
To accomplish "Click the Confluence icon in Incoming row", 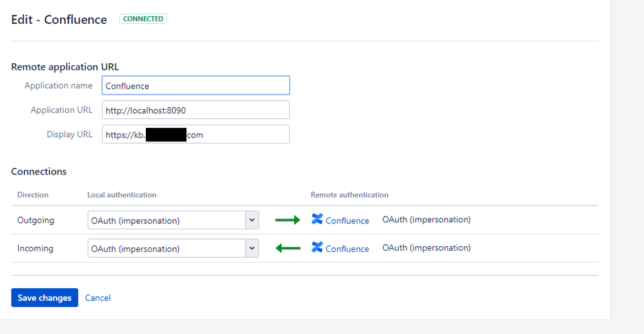I will [x=317, y=247].
